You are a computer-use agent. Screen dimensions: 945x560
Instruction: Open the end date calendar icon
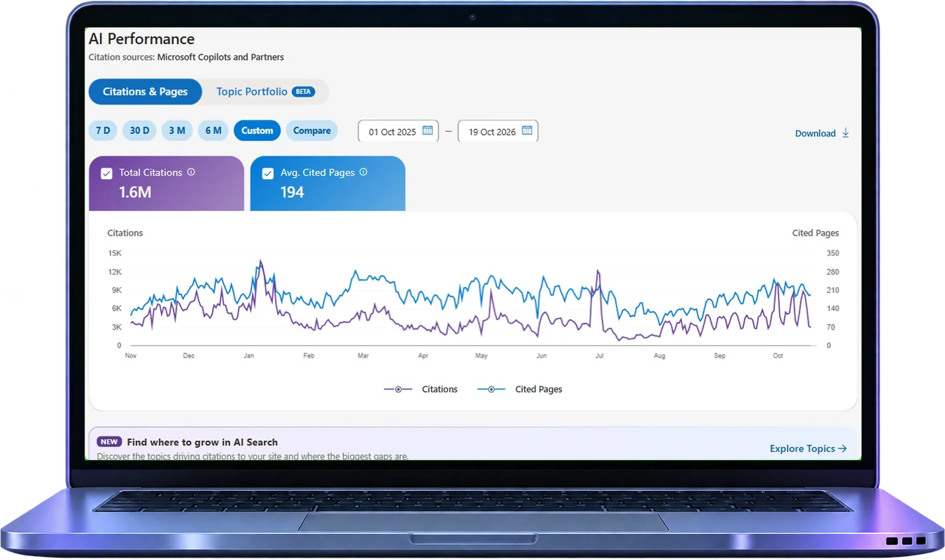point(527,131)
